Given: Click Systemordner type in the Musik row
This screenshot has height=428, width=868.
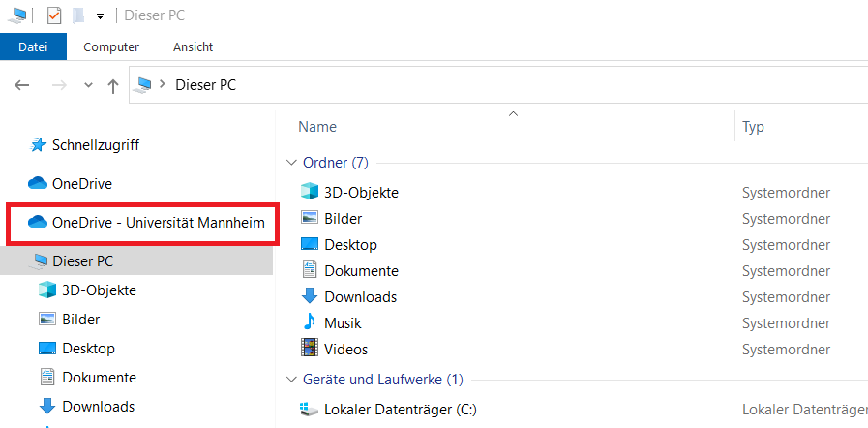Looking at the screenshot, I should click(786, 322).
